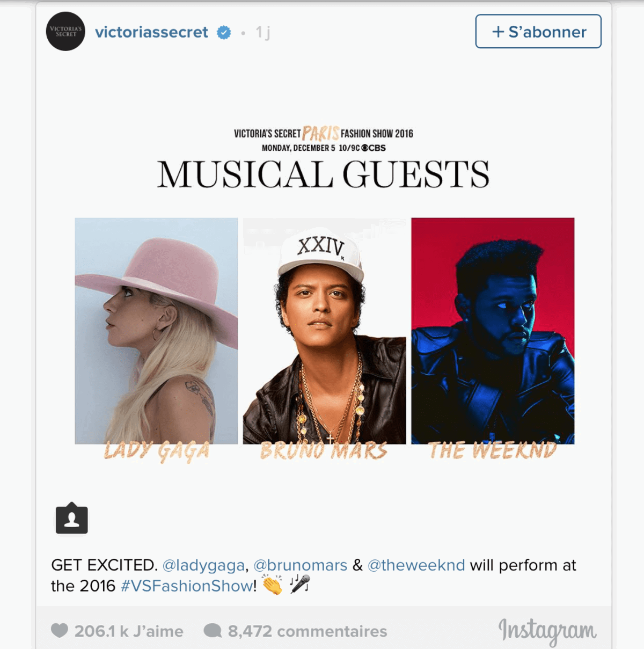This screenshot has width=644, height=649.
Task: Click the blue verified badge icon
Action: [x=224, y=33]
